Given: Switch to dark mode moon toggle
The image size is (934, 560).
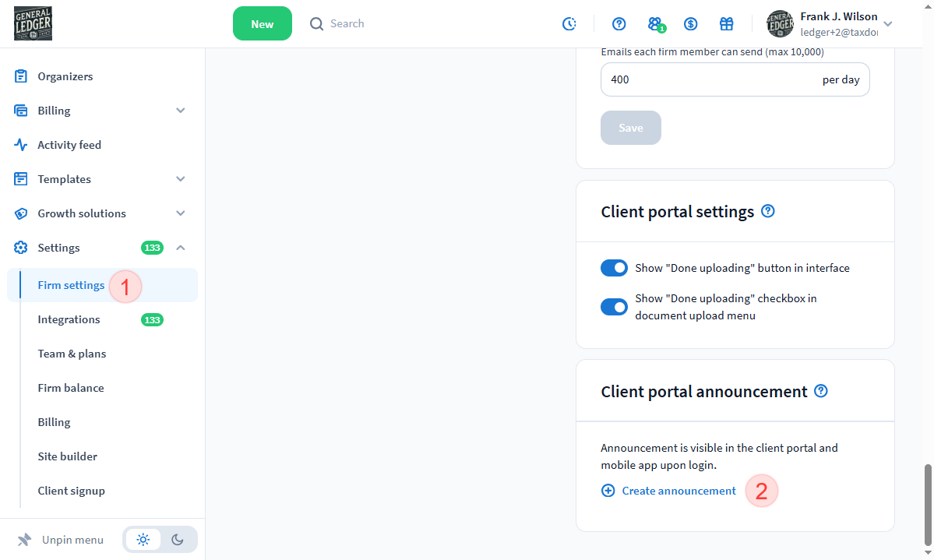Looking at the screenshot, I should point(178,540).
